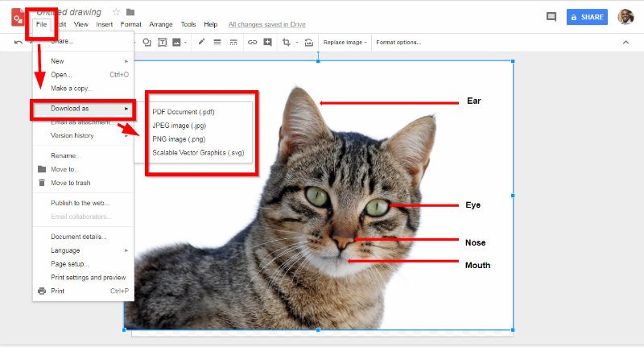Screen dimensions: 644x347
Task: Star the Untitled drawing document
Action: [x=116, y=12]
